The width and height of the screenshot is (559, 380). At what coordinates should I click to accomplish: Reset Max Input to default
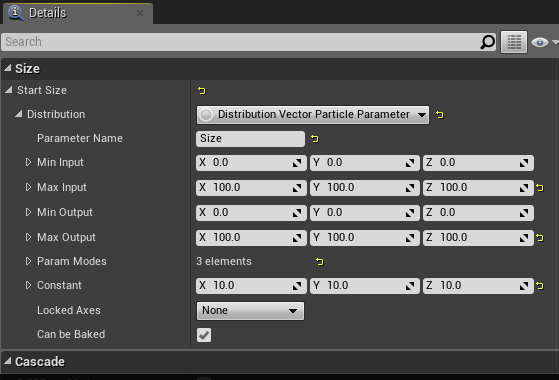coord(540,188)
